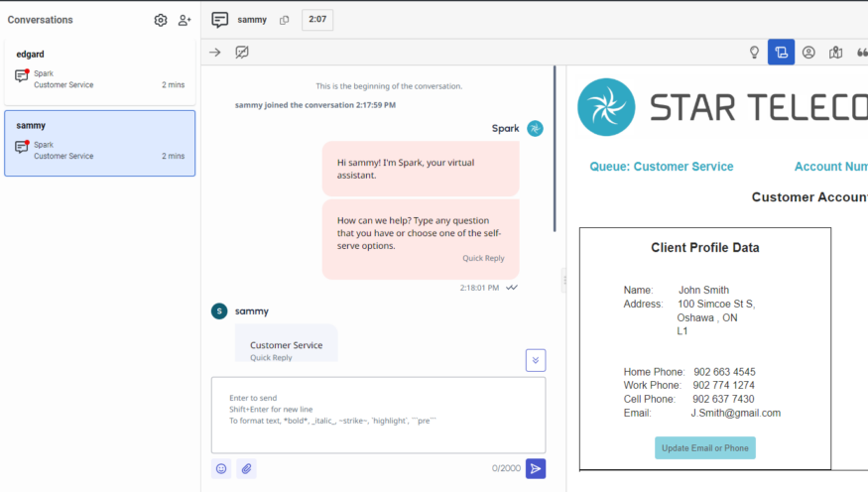Select the active script panel icon
Screen dimensions: 868x492
[x=781, y=52]
